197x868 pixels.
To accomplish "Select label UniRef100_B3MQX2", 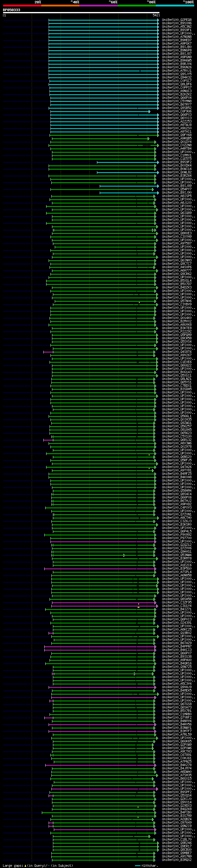I will click(x=177, y=860).
